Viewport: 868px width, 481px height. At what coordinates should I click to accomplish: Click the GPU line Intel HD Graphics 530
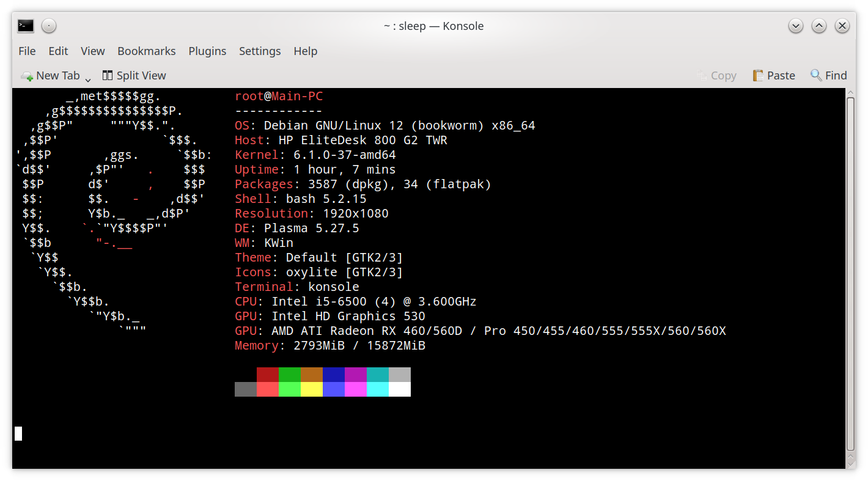pyautogui.click(x=330, y=316)
